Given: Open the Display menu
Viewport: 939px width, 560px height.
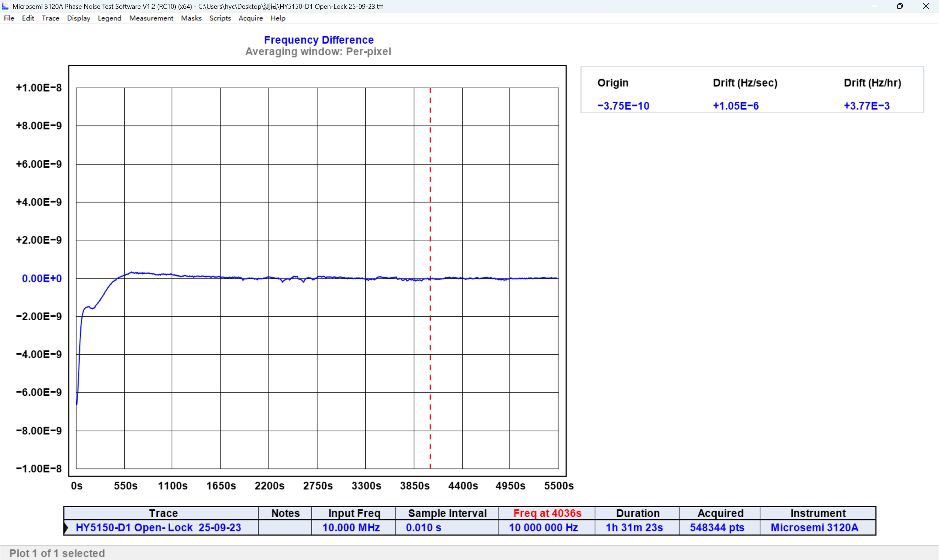Looking at the screenshot, I should [x=78, y=18].
